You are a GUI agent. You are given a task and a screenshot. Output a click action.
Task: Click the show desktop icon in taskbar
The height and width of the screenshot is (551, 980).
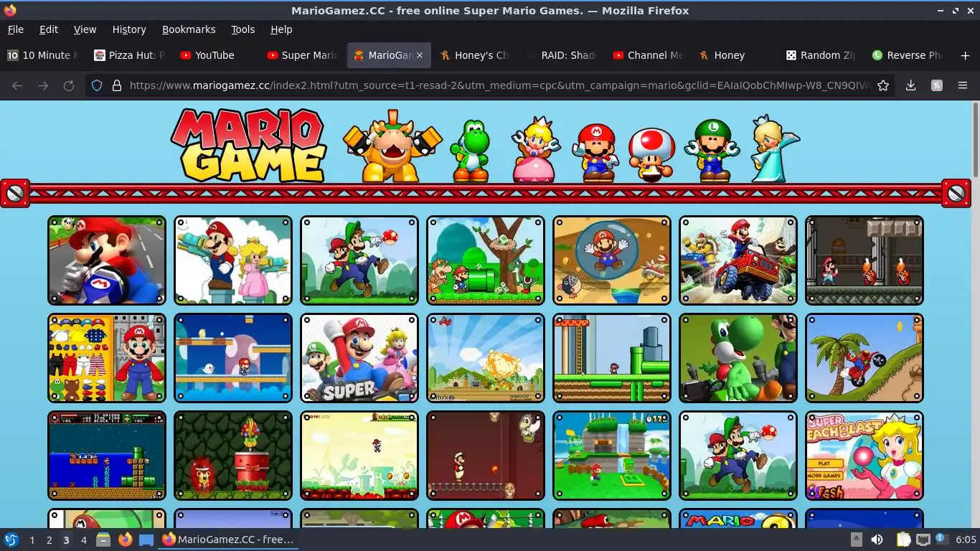[x=146, y=540]
